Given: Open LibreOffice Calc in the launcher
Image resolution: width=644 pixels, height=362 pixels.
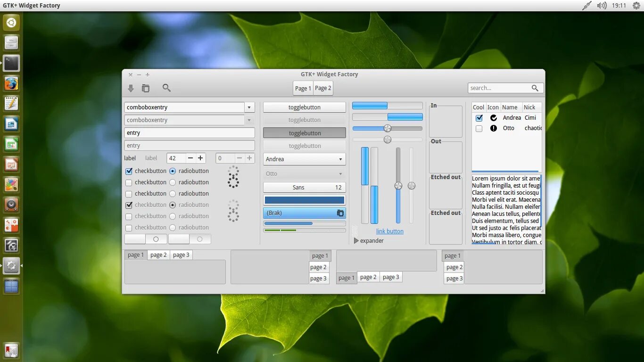Looking at the screenshot, I should click(x=11, y=144).
